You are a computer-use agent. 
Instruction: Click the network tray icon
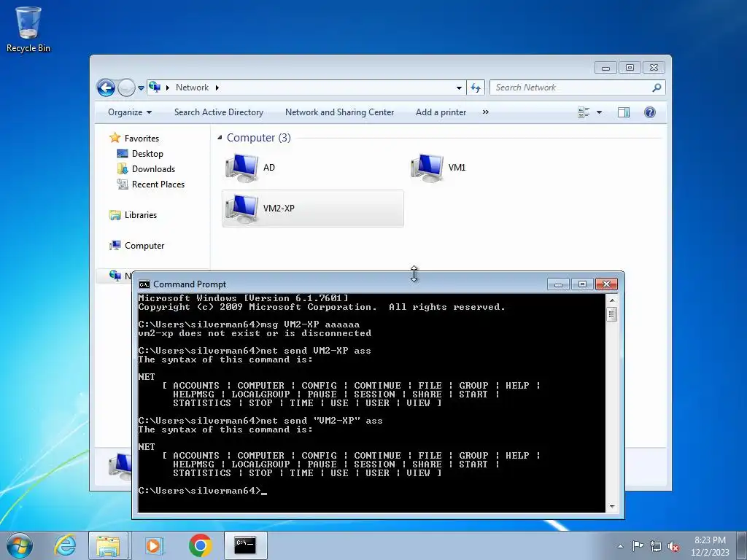click(656, 546)
